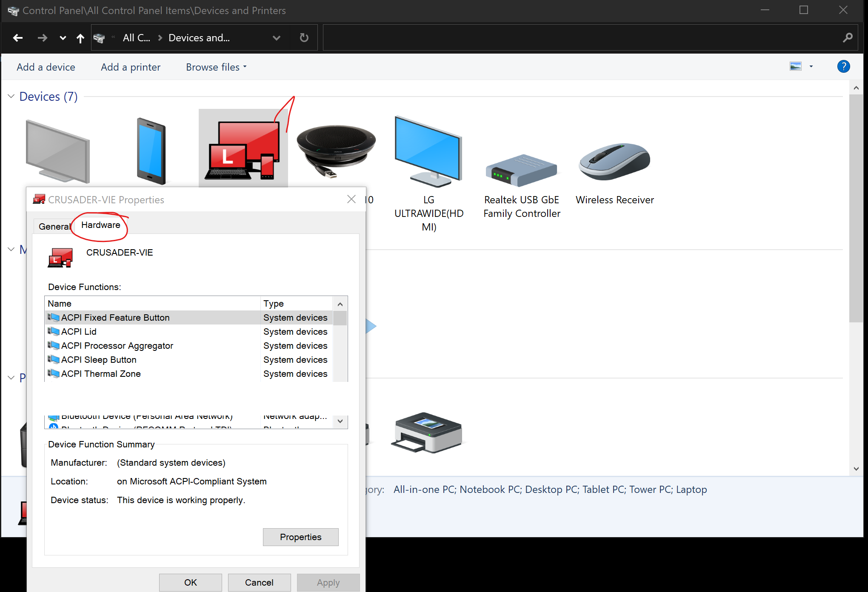Collapse the Devices (7) section

click(11, 96)
